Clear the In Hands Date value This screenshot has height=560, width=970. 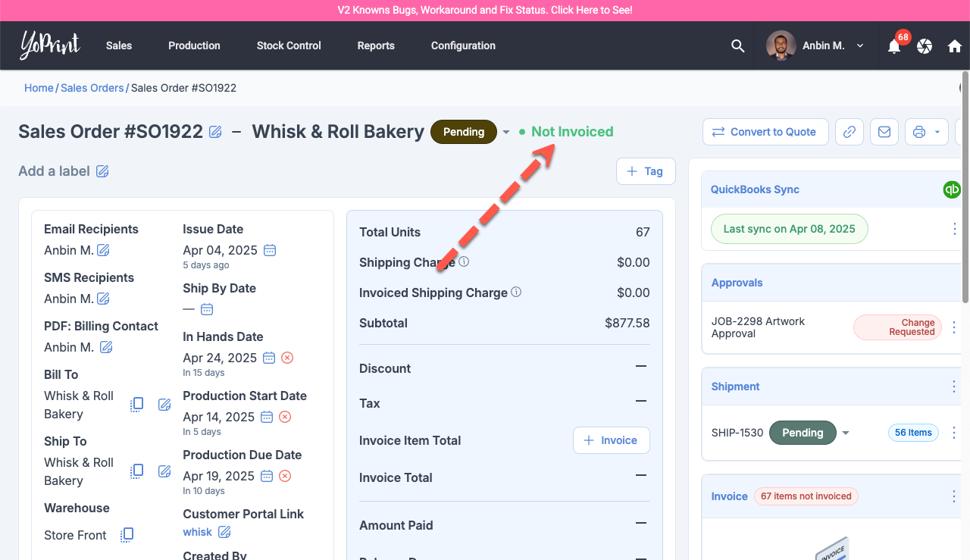coord(287,358)
